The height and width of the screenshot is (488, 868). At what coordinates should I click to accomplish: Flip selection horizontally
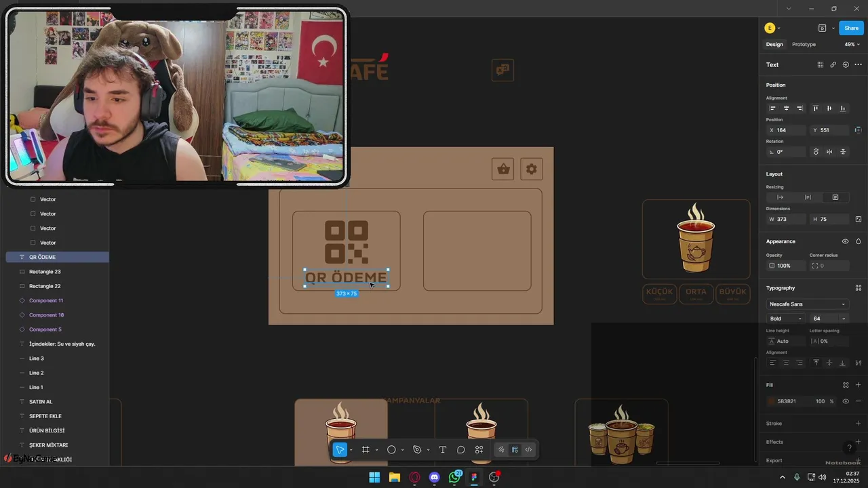pyautogui.click(x=829, y=152)
